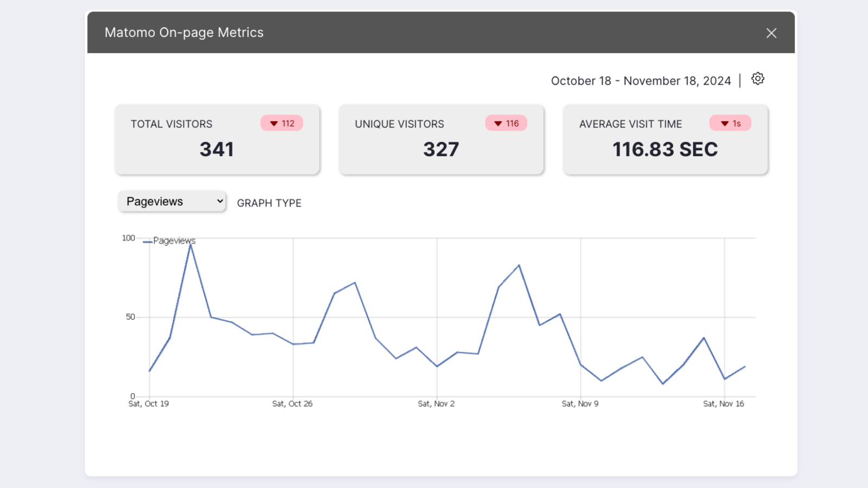Click the downward triangle inside the Unique Visitors badge
This screenshot has height=488, width=868.
click(498, 124)
